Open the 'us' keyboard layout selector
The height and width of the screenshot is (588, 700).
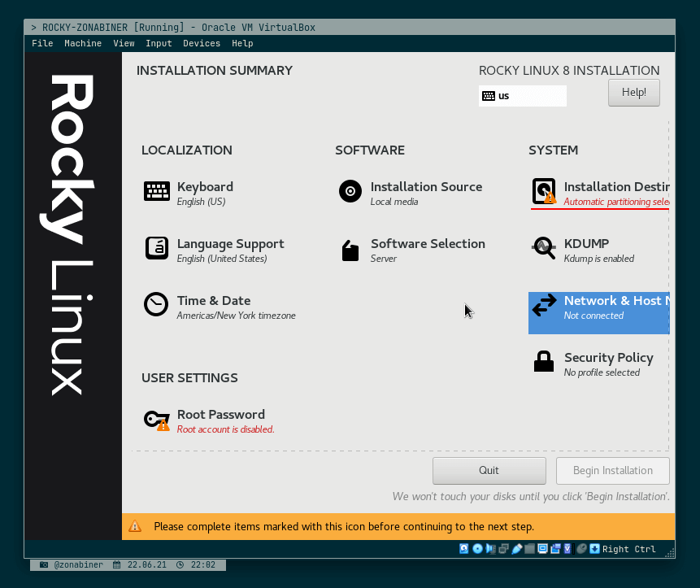click(x=522, y=96)
